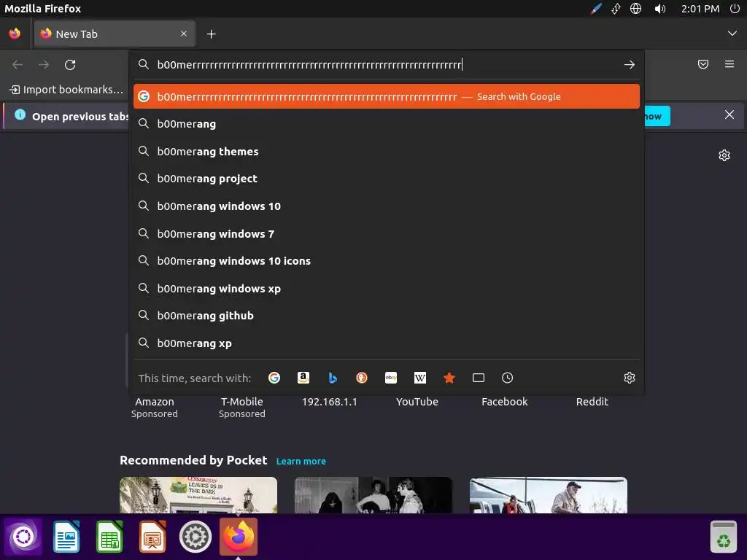Click the 2:01 PM clock

(x=700, y=9)
